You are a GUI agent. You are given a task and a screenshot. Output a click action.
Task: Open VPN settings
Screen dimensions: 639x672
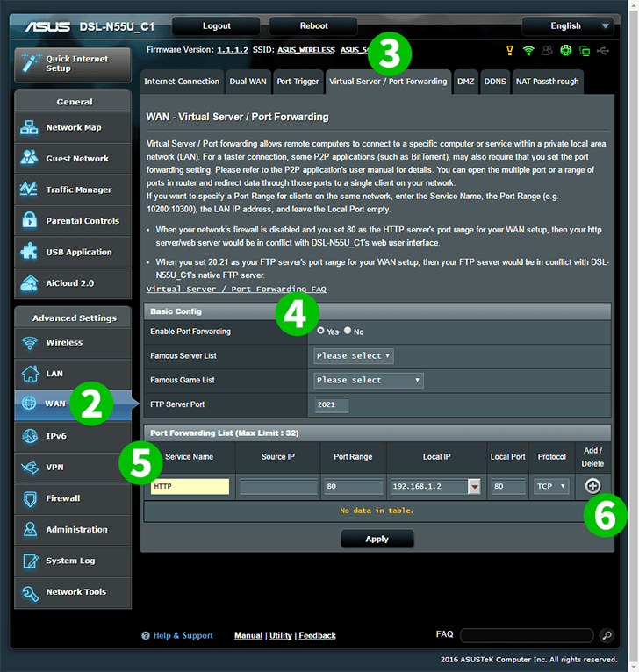pos(73,467)
